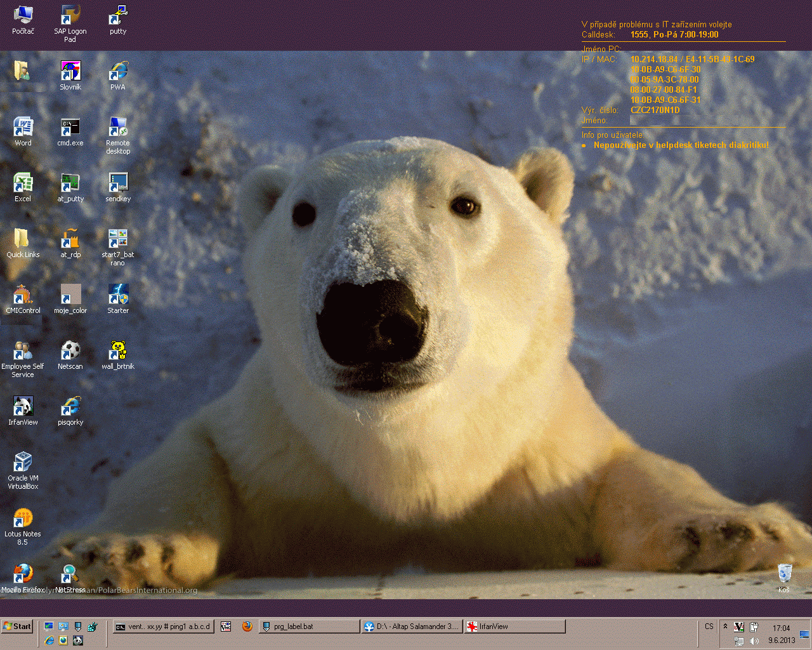Open the CS keyboard language selector
The image size is (812, 650).
tap(709, 627)
